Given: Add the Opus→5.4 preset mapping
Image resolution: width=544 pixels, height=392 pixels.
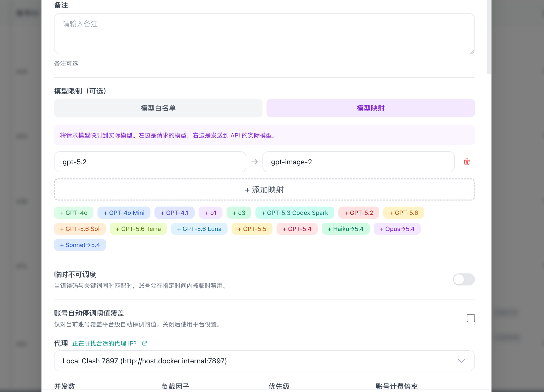Looking at the screenshot, I should (x=397, y=229).
